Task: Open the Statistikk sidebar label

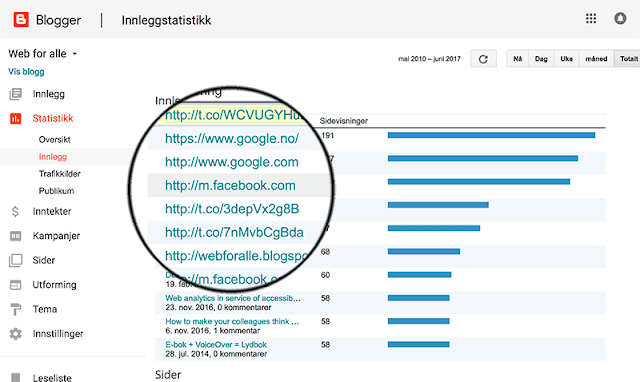Action: click(53, 118)
